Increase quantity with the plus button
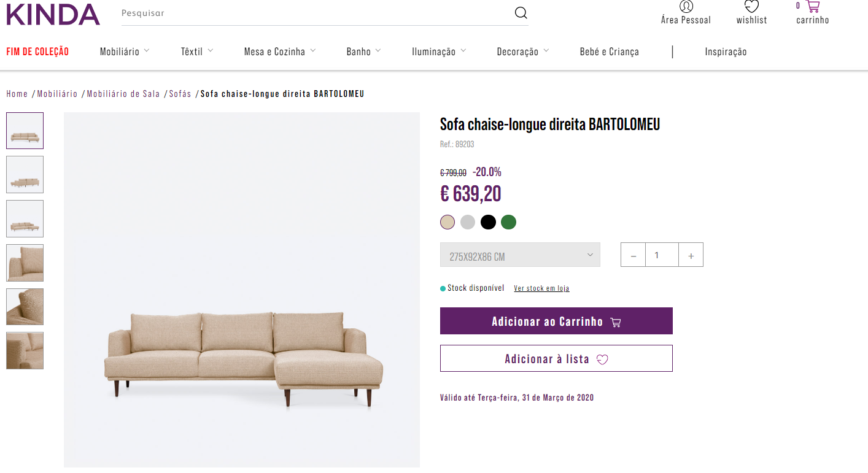 [691, 255]
